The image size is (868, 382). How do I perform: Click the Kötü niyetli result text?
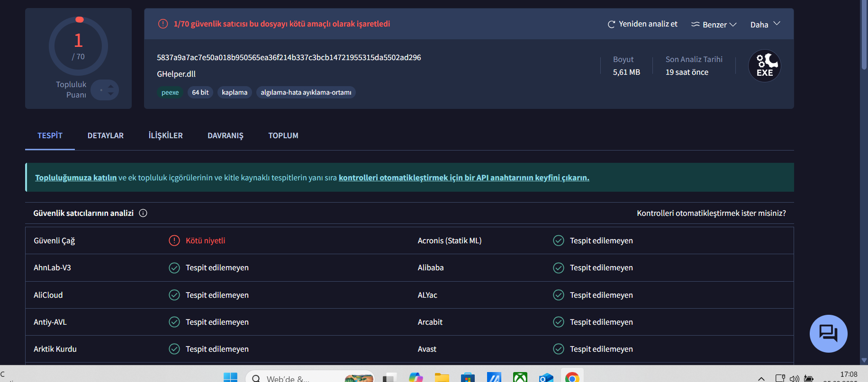click(205, 240)
